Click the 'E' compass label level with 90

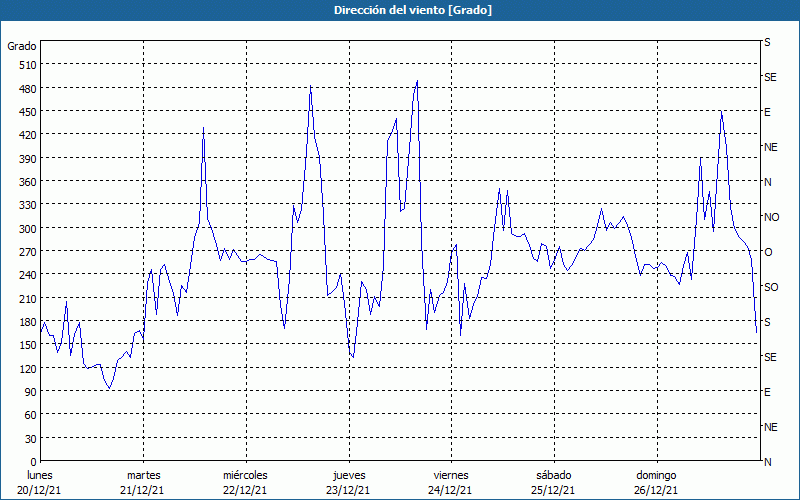[767, 392]
